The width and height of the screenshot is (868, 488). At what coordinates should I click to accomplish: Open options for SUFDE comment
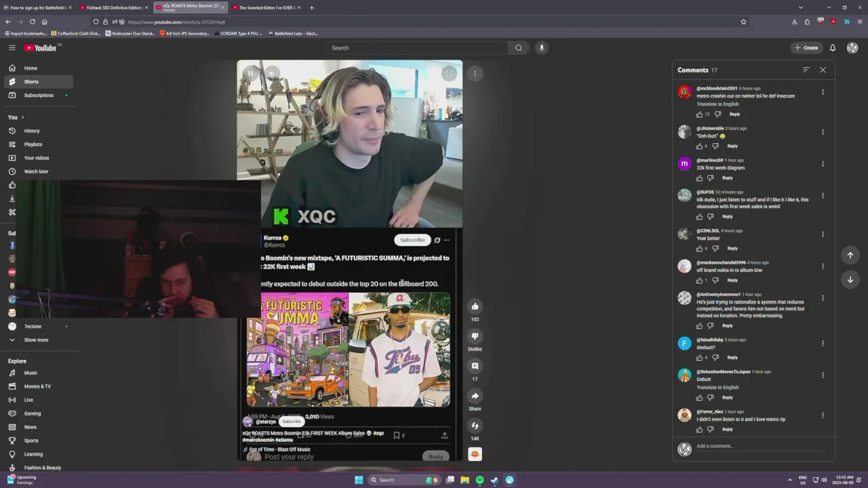[823, 195]
